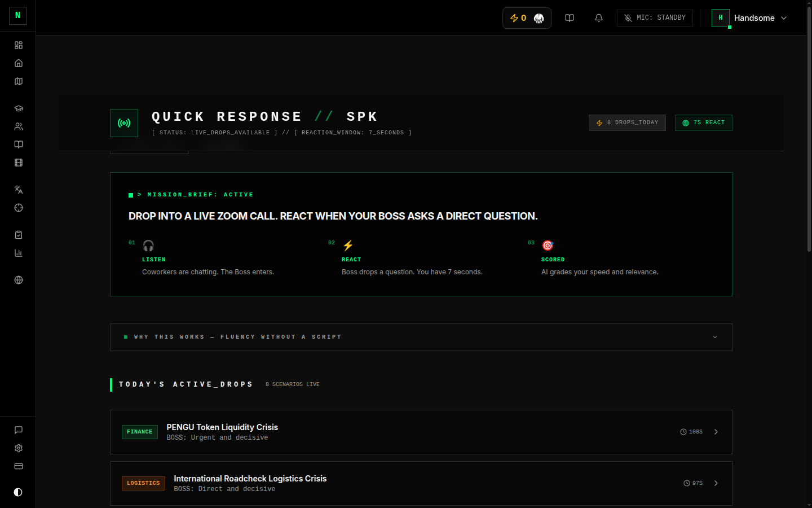Click the broadcast signal icon beside Quick Response

[124, 123]
